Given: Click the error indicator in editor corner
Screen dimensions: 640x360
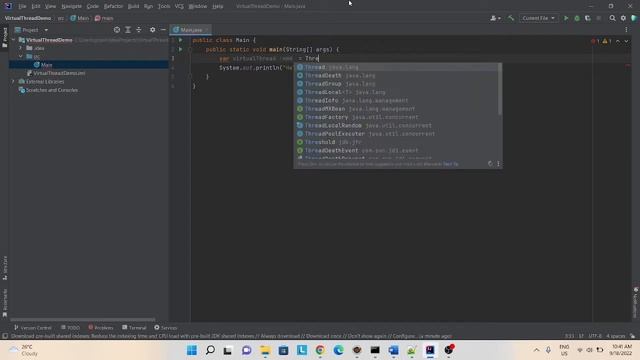Looking at the screenshot, I should pyautogui.click(x=595, y=41).
